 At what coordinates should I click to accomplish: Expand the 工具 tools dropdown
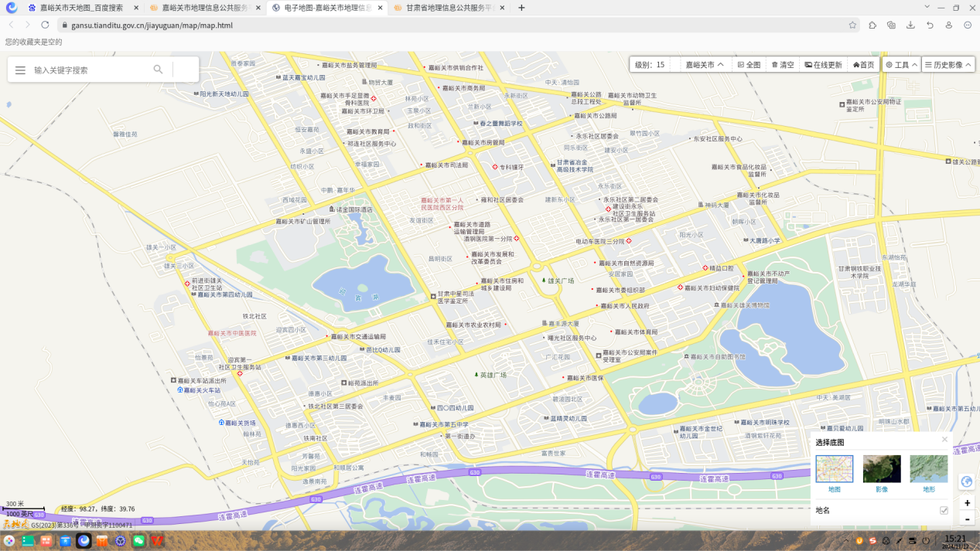(901, 65)
